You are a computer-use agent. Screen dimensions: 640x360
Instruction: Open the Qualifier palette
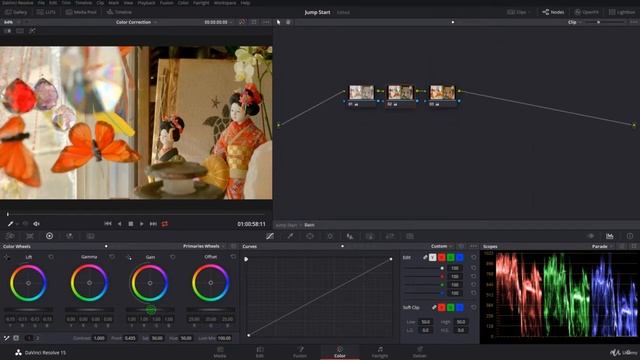290,236
